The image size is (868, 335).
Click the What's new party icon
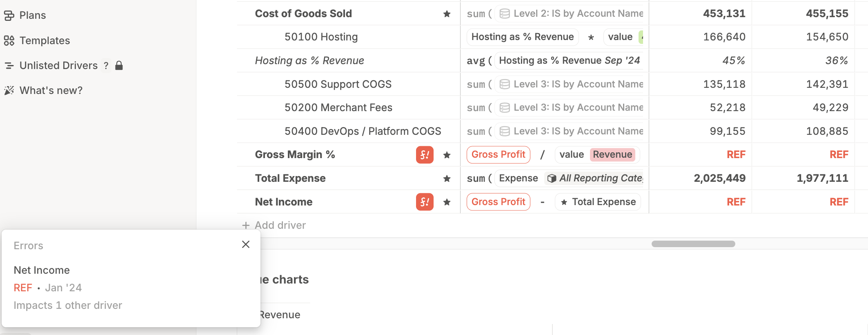pyautogui.click(x=9, y=90)
